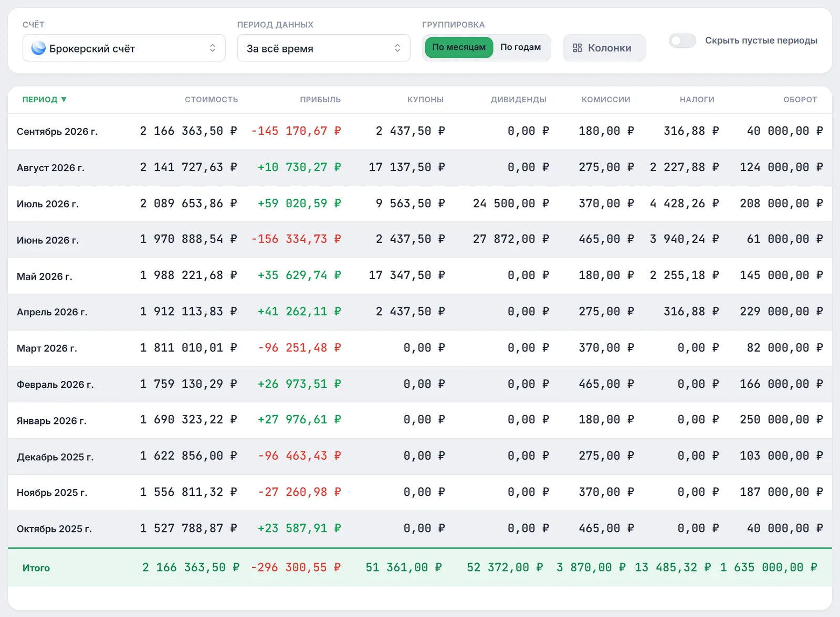Click the blue globe icon in account selector
The image size is (840, 617).
(x=38, y=48)
